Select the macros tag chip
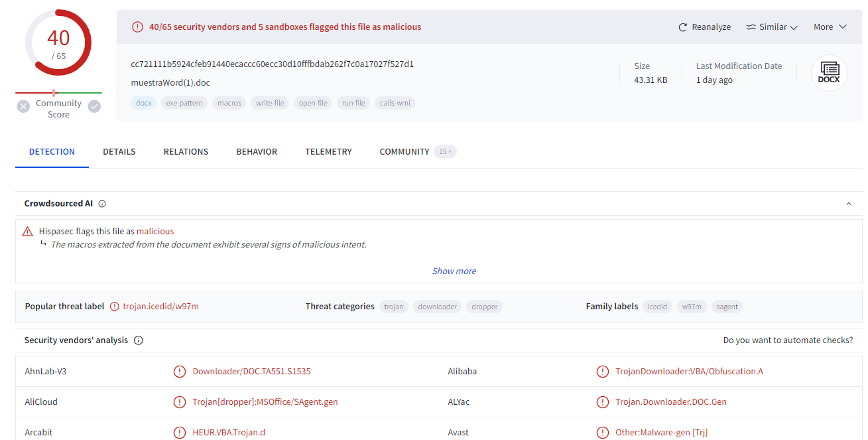The height and width of the screenshot is (440, 868). click(x=229, y=103)
